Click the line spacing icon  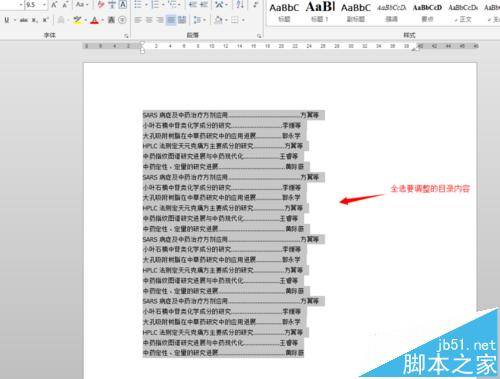[197, 20]
